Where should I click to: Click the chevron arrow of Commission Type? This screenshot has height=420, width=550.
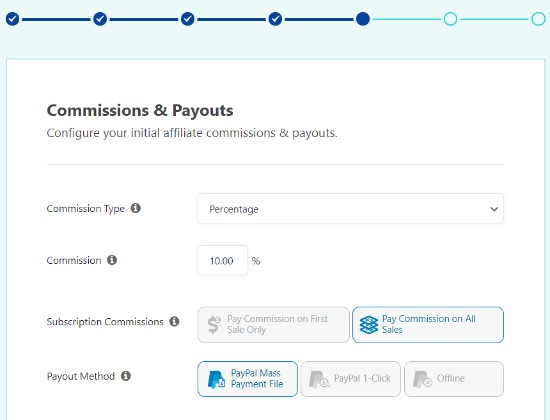click(x=494, y=209)
